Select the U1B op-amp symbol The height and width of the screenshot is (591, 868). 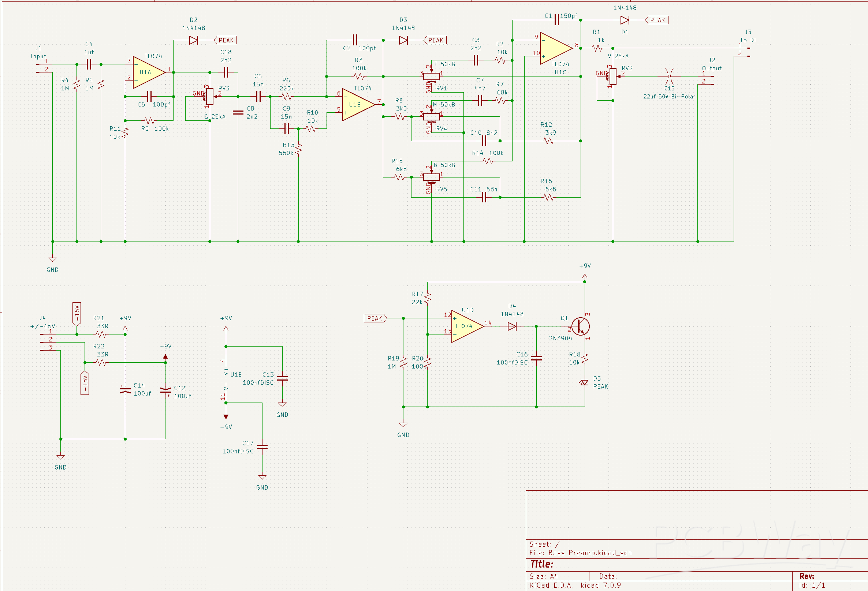point(358,105)
